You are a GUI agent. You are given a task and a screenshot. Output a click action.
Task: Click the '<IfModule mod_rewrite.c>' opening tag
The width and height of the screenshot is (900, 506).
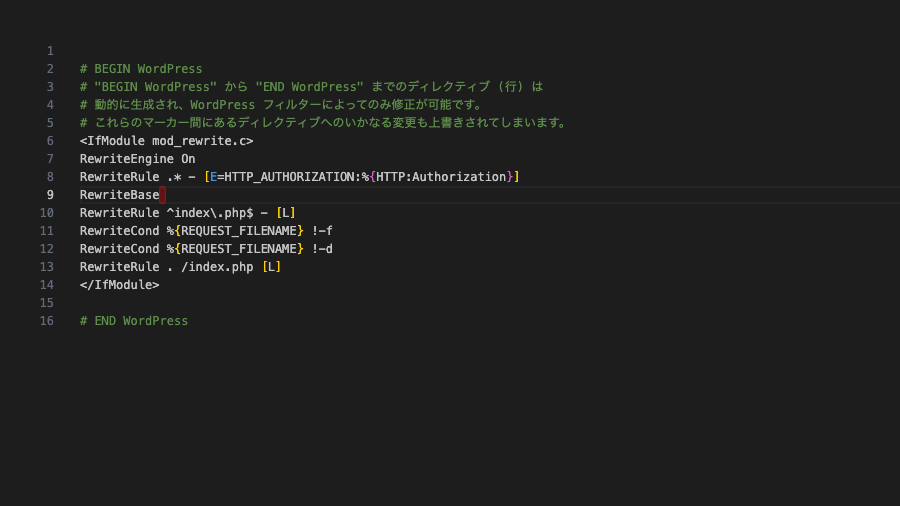(x=166, y=141)
